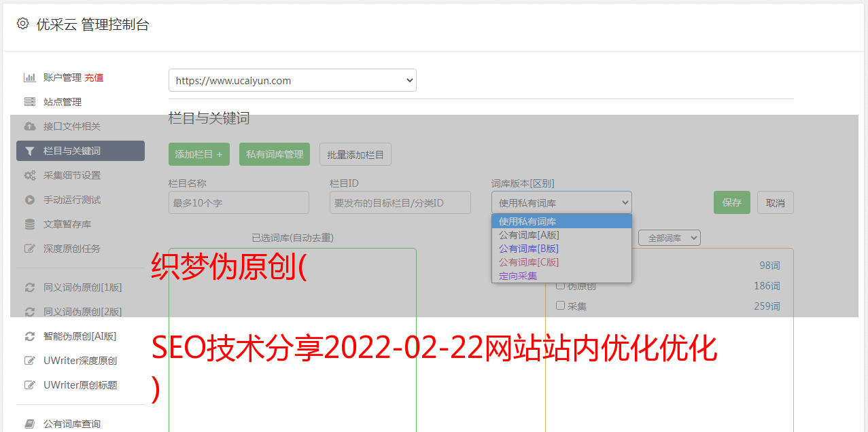Click the edit icon for UWriter深度原创
This screenshot has width=868, height=432.
[30, 361]
